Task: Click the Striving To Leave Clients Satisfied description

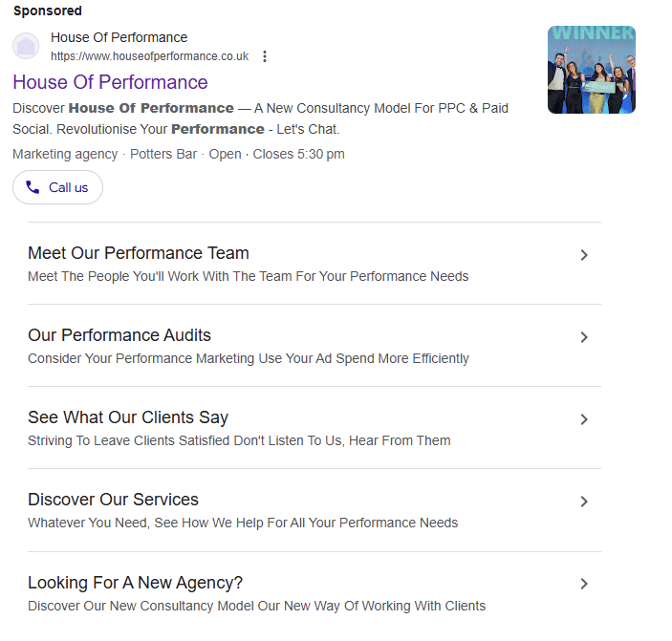Action: point(239,440)
